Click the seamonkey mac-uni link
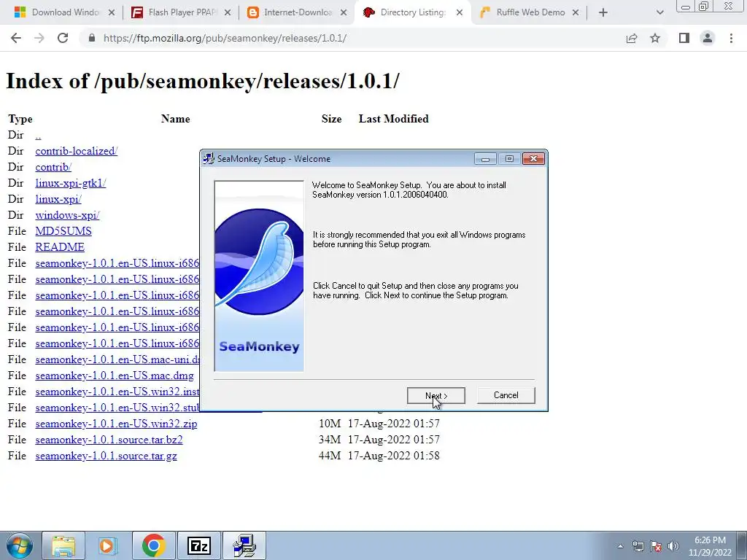Screen dimensions: 747x560 click(x=117, y=359)
